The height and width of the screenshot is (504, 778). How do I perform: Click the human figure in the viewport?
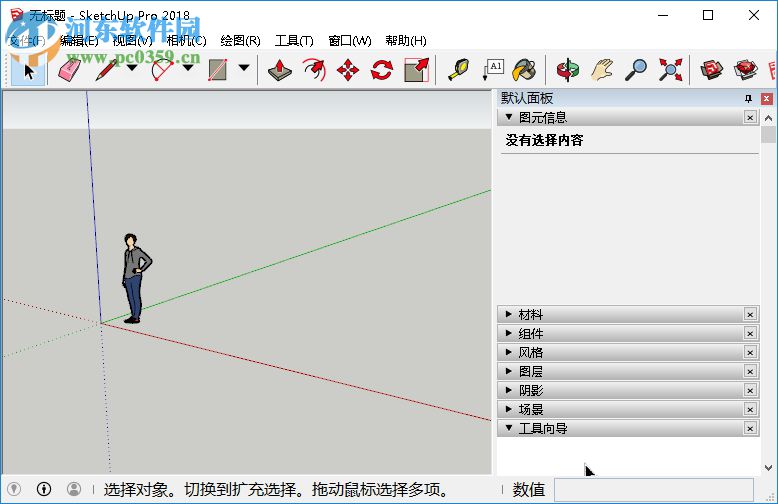coord(136,278)
